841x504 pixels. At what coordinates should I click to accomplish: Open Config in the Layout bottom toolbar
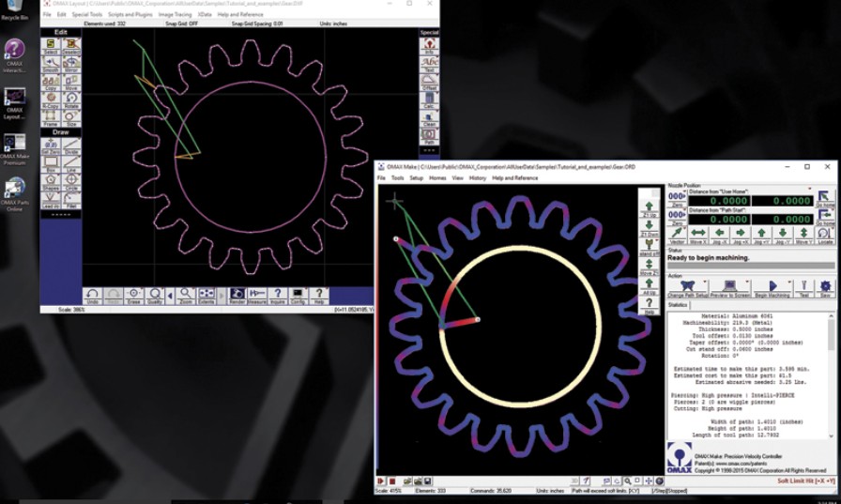click(x=298, y=296)
